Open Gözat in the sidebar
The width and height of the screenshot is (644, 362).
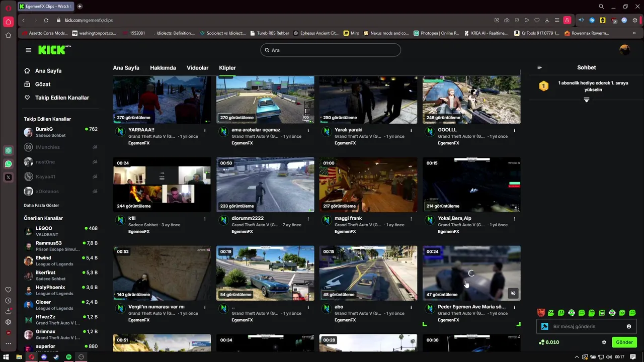point(37,84)
